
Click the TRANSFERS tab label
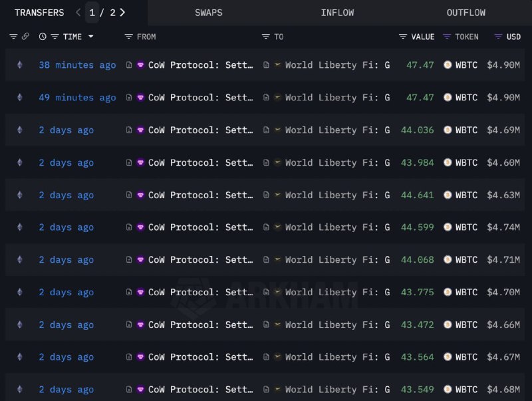point(39,13)
